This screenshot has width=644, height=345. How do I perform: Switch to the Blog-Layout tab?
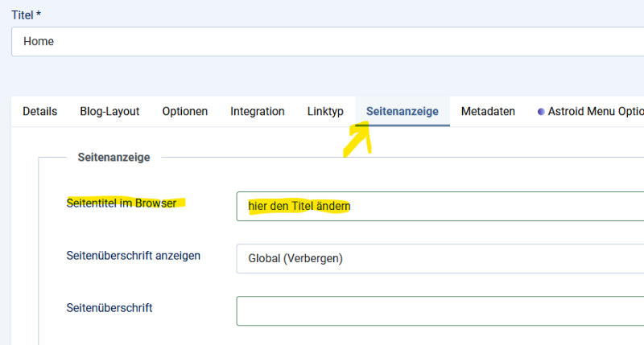(x=109, y=112)
